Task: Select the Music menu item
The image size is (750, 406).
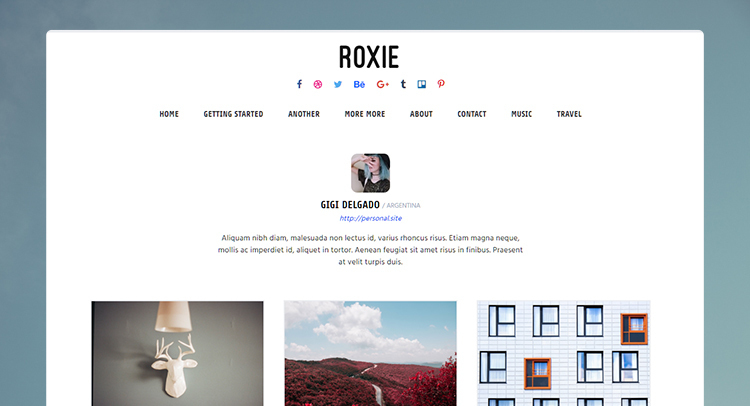Action: coord(521,114)
